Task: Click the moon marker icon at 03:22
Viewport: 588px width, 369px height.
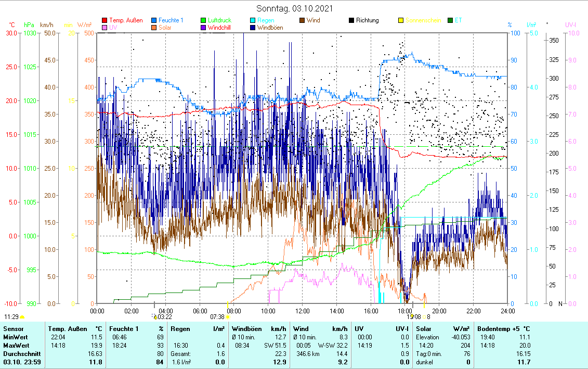Action: point(154,316)
